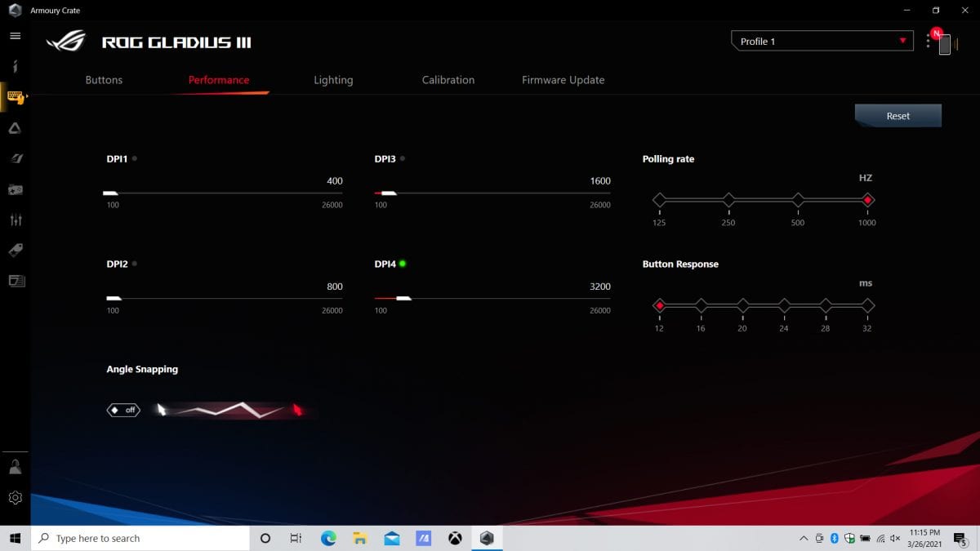Click the DPI1 slider handle
The image size is (980, 551).
(x=111, y=193)
